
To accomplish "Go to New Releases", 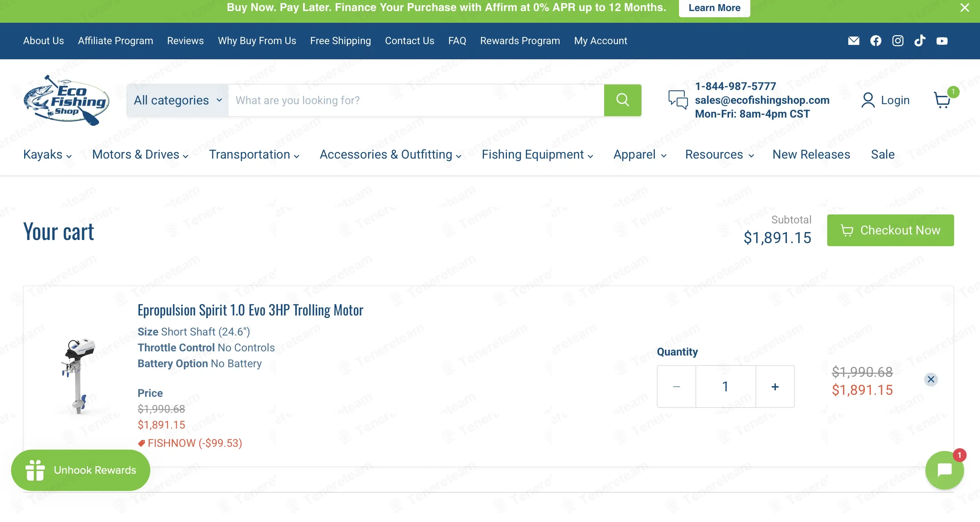I will pos(811,154).
